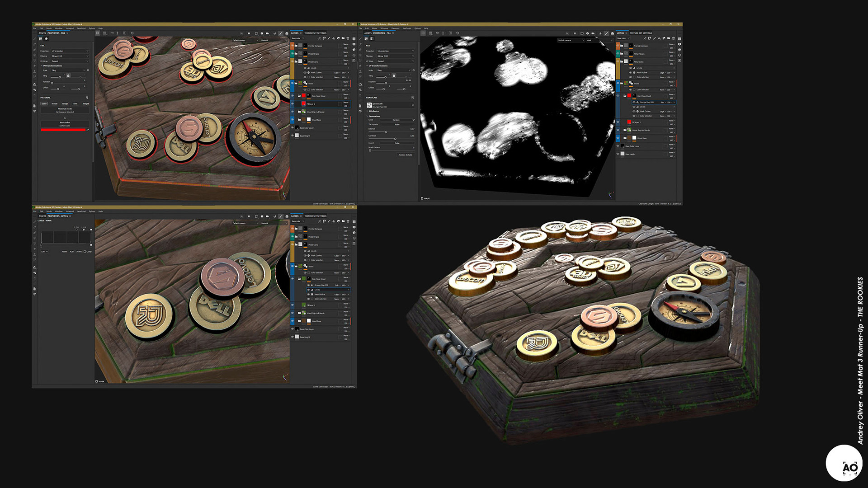Click eyedropper next to red base color, top-left

pyautogui.click(x=88, y=130)
